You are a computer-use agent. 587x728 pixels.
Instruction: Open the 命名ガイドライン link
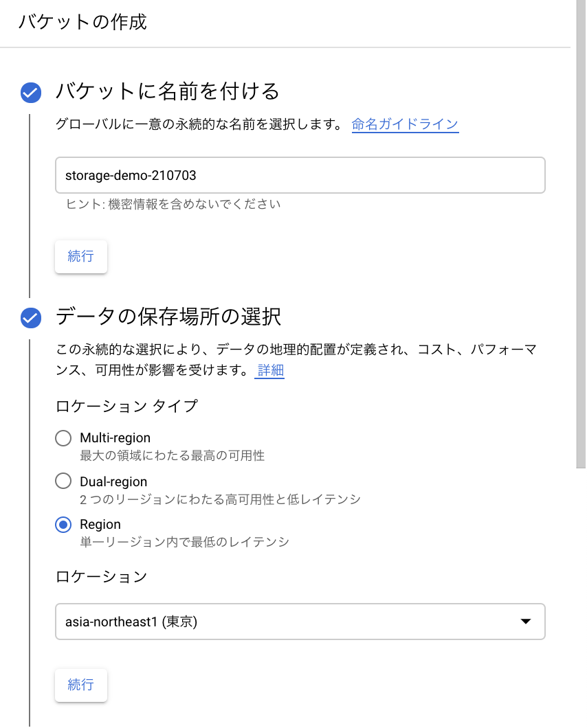click(x=405, y=124)
